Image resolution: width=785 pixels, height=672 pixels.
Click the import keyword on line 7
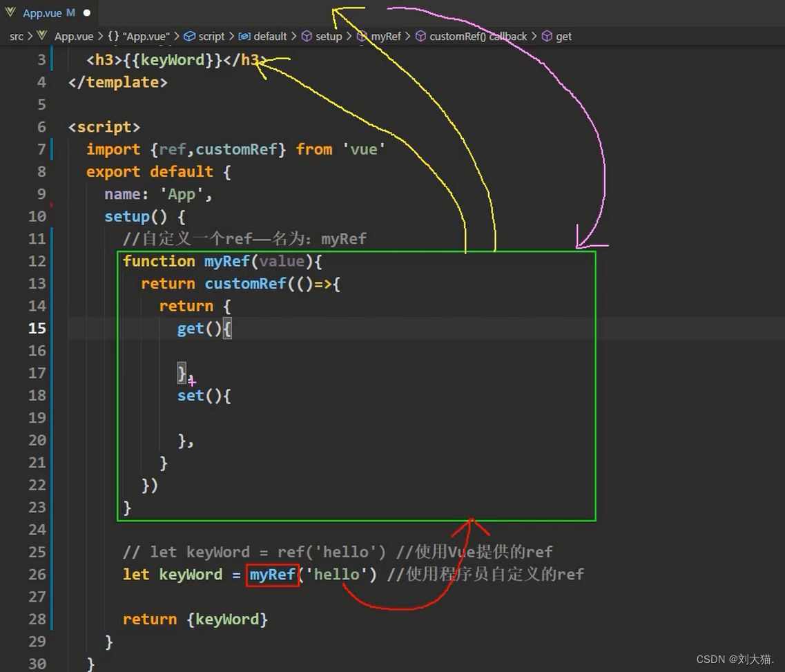click(x=113, y=149)
